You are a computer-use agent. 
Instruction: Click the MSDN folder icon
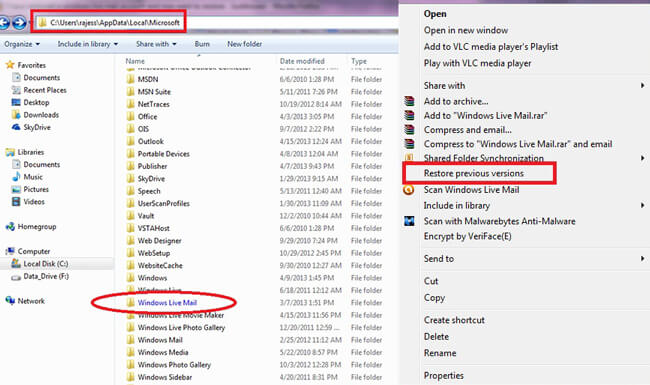[131, 79]
